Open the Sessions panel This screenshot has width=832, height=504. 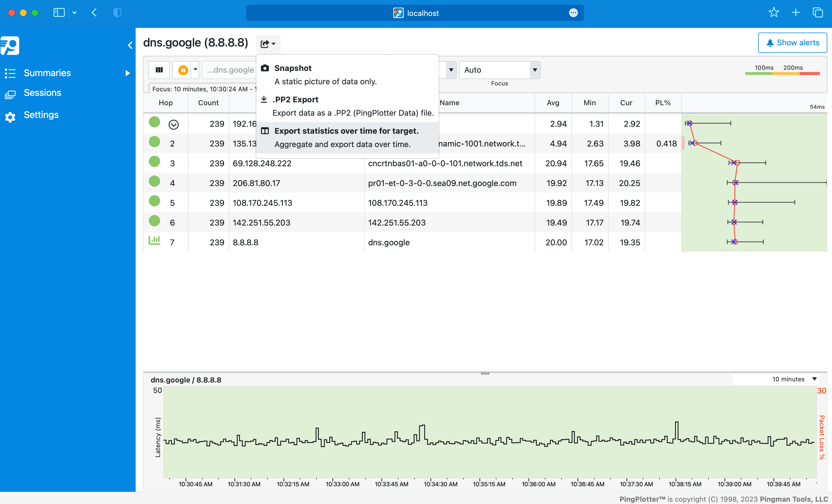(42, 92)
